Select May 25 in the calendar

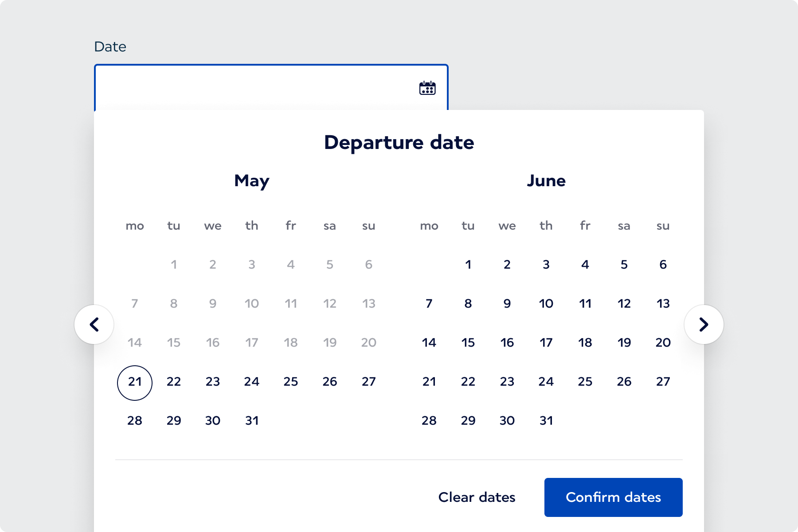(291, 381)
